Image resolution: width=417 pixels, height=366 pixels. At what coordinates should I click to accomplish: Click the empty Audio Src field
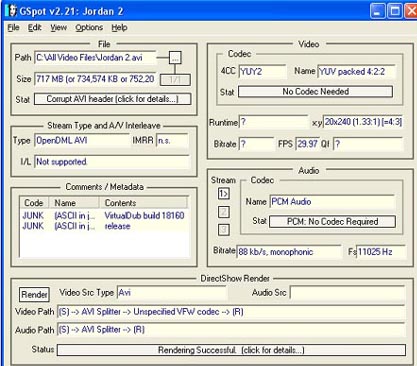(348, 293)
